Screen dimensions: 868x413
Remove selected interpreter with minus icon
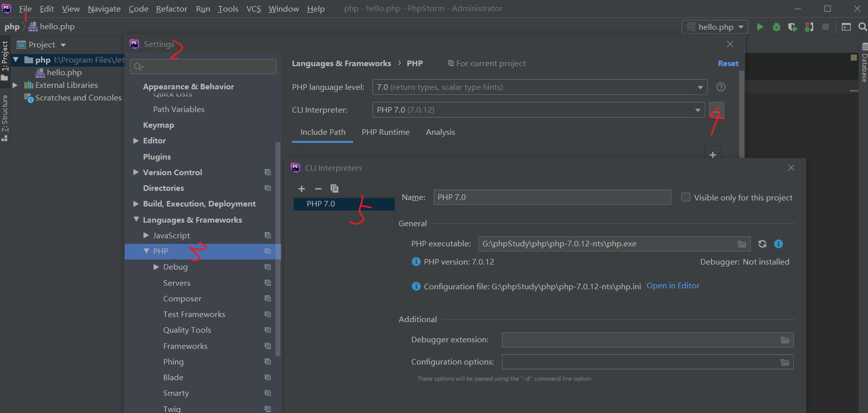[318, 189]
